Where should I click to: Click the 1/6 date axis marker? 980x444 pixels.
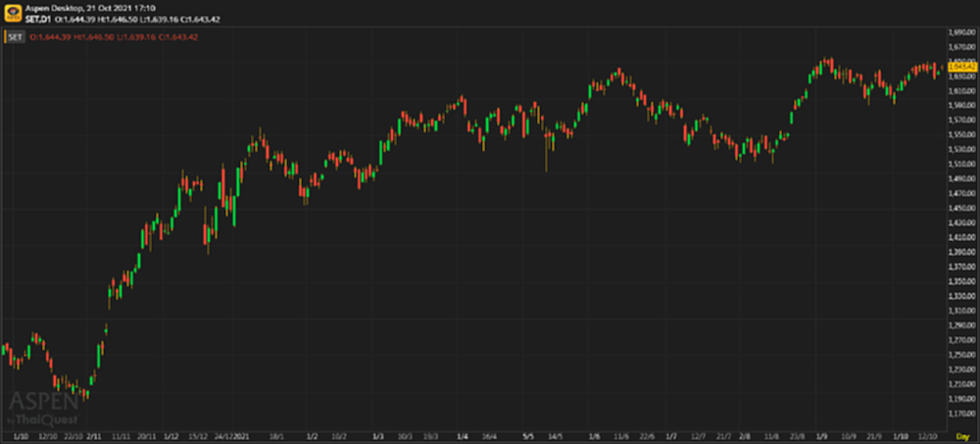[595, 435]
